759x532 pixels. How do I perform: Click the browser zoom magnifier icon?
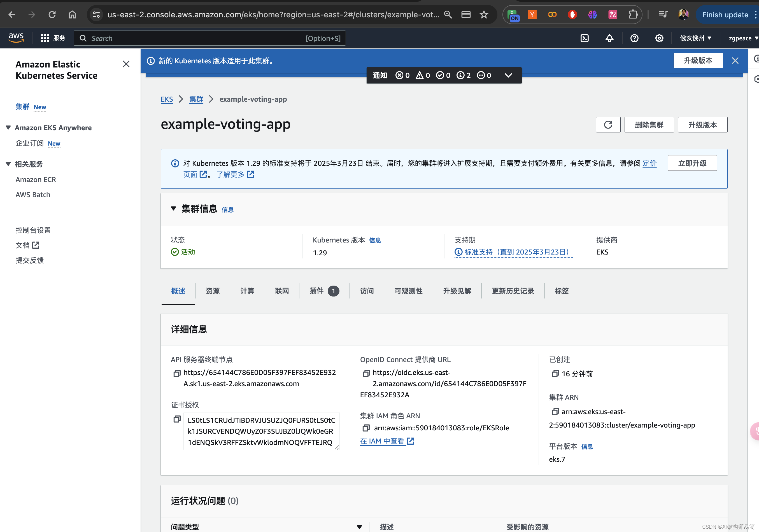(448, 15)
